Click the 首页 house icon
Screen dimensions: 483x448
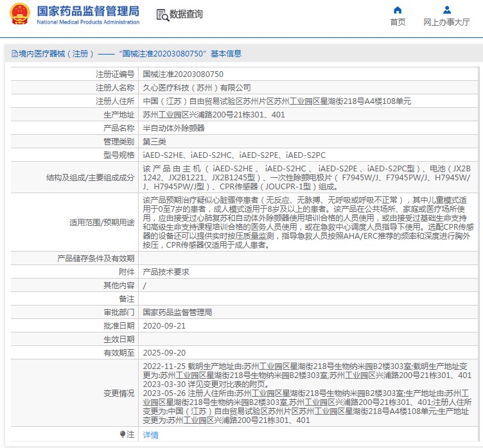point(398,10)
